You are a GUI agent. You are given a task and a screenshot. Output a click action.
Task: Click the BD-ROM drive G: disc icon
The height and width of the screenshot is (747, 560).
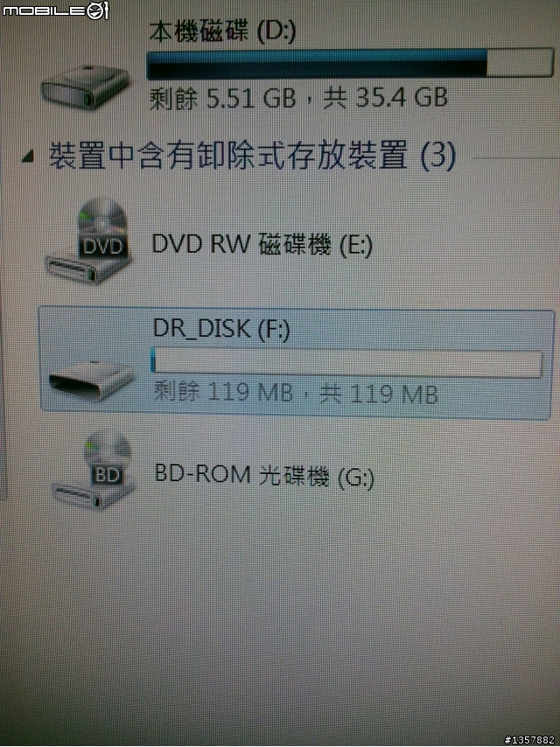click(x=93, y=471)
